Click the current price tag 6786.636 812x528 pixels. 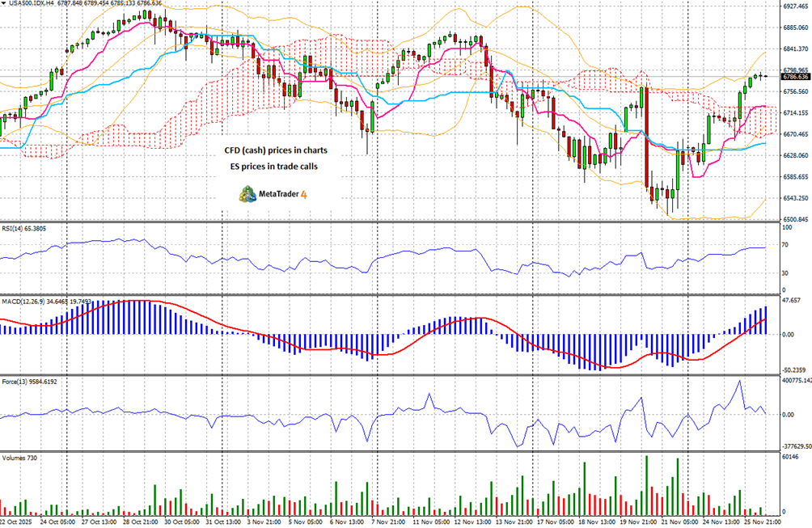click(x=796, y=77)
